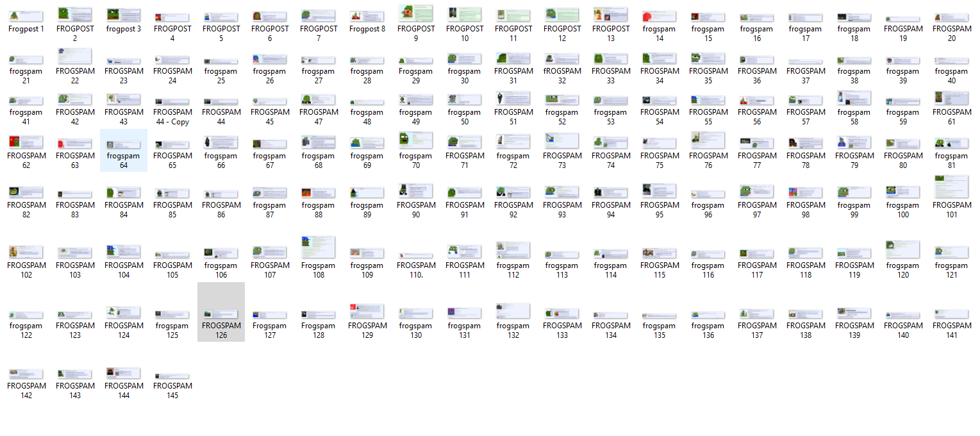
Task: Select the frogspam 26 thumbnail
Action: [x=270, y=60]
